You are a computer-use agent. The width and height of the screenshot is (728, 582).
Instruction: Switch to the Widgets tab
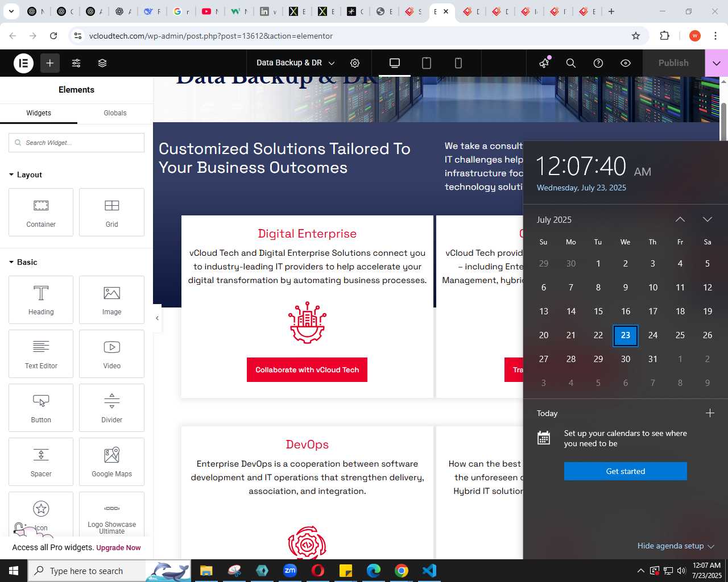tap(39, 113)
